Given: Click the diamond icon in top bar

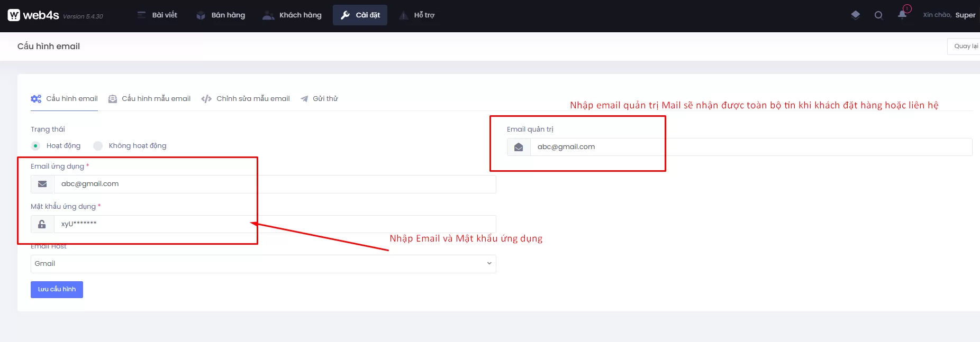Looking at the screenshot, I should (855, 15).
